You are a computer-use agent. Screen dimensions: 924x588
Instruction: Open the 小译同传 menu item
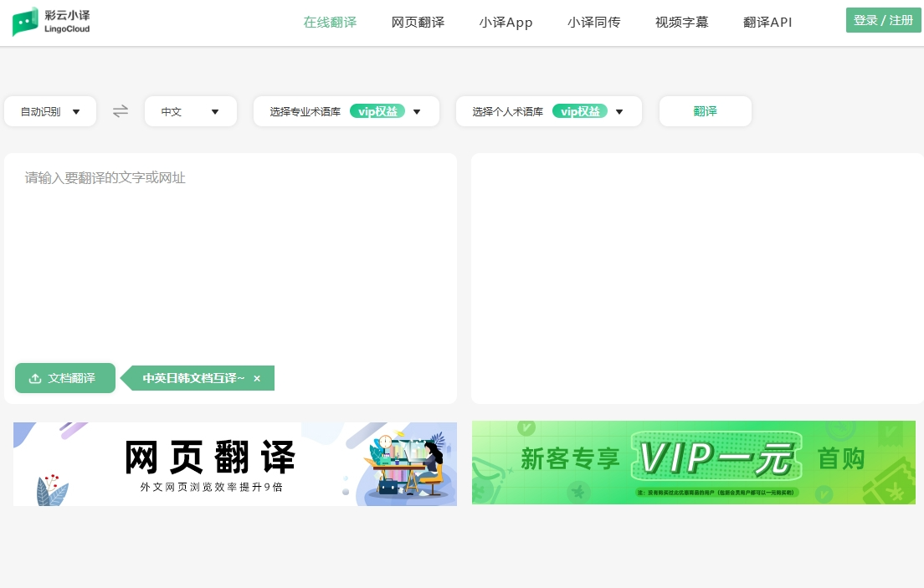click(x=593, y=23)
